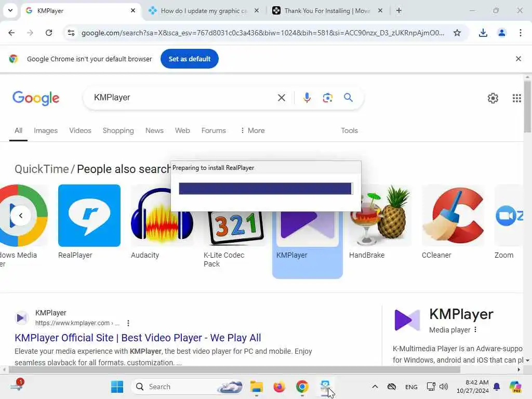Open the date and time clock

click(473, 387)
